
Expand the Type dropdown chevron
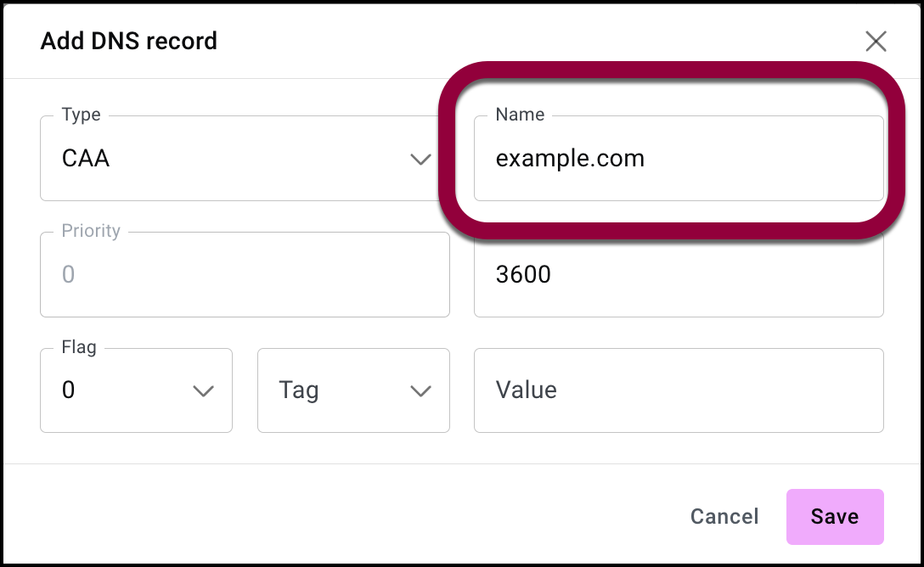click(x=420, y=160)
